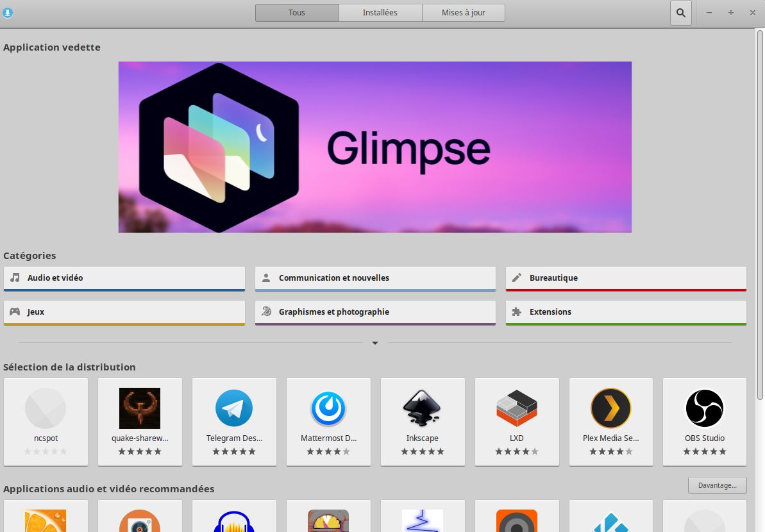Viewport: 765px width, 532px height.
Task: Switch to the Installées tab
Action: pos(380,13)
